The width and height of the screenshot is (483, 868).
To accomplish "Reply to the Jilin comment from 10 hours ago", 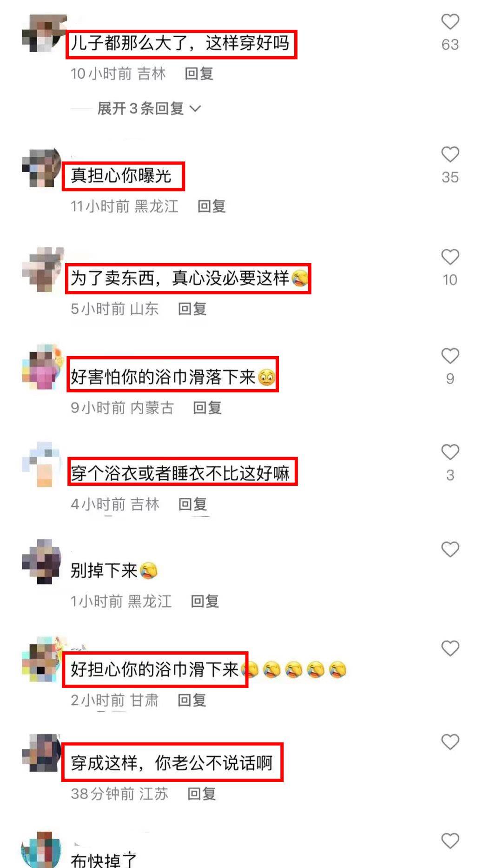I will click(x=199, y=73).
